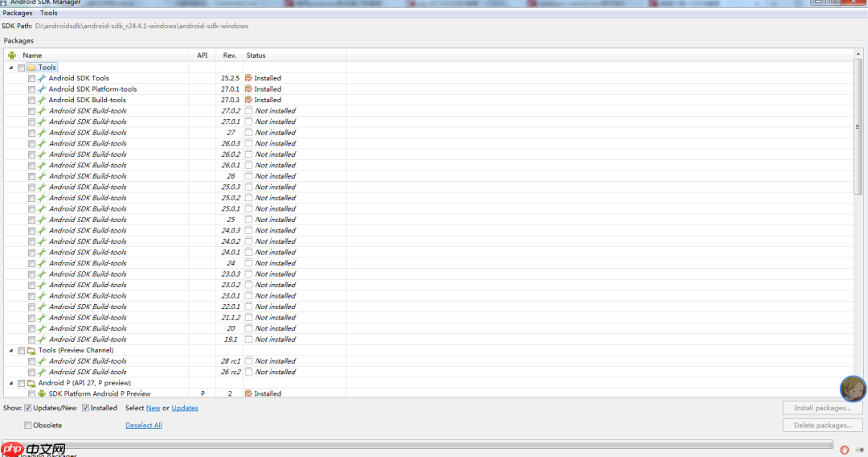Click the Android P (API 27) folder icon
868x457 pixels.
coord(31,383)
